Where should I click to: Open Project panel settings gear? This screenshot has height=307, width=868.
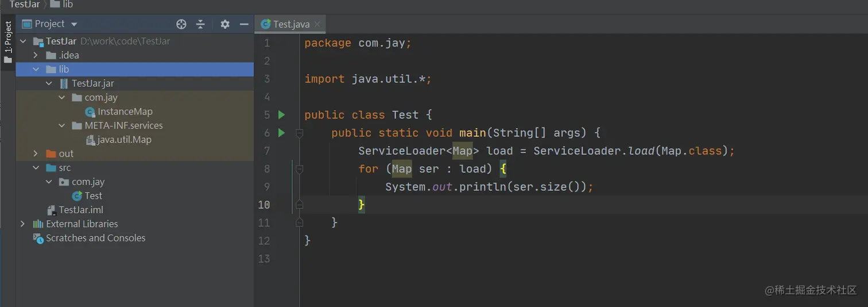pos(225,24)
